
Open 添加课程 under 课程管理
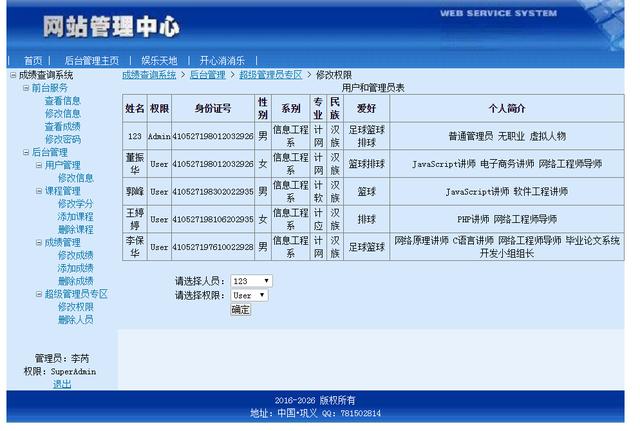75,217
